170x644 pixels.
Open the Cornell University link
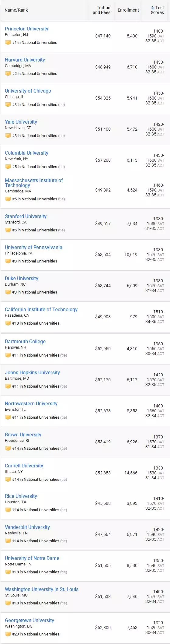24,466
